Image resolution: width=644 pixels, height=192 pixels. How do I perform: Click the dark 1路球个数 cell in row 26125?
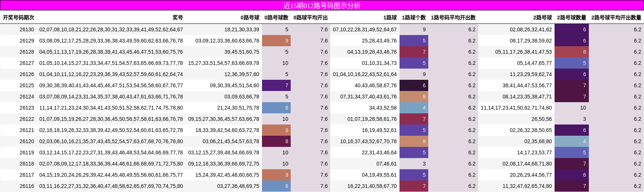point(414,85)
